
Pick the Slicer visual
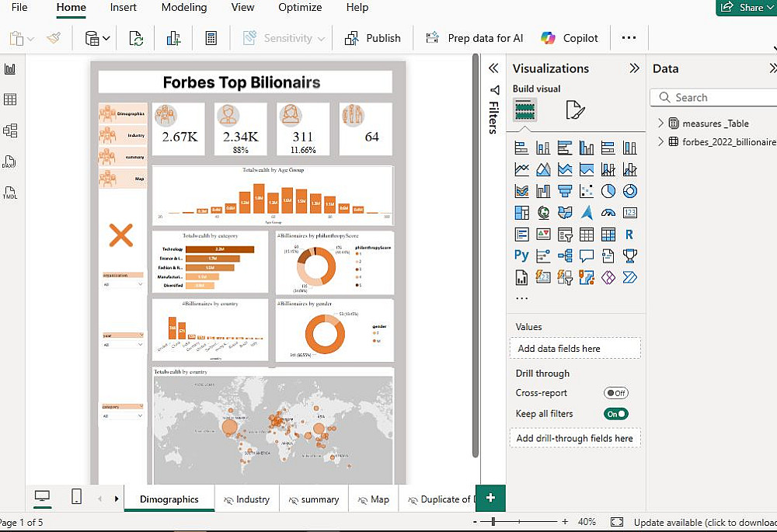pos(565,235)
